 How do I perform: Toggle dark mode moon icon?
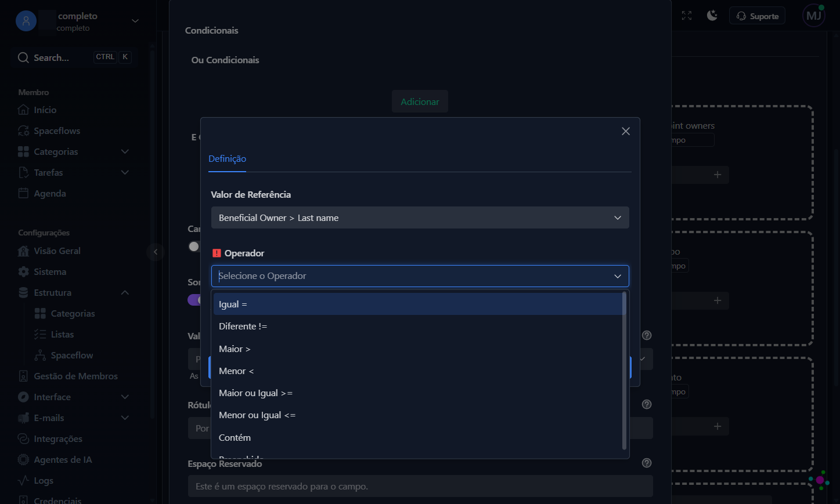coord(712,16)
